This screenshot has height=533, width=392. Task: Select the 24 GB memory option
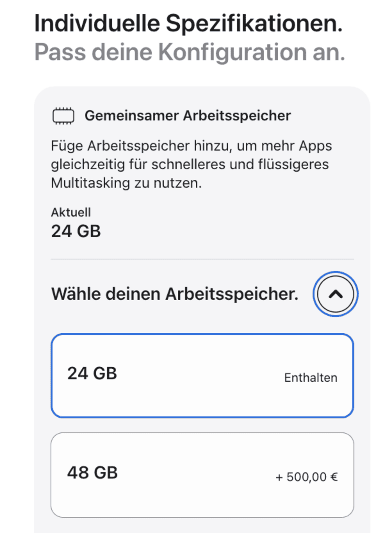coord(202,375)
